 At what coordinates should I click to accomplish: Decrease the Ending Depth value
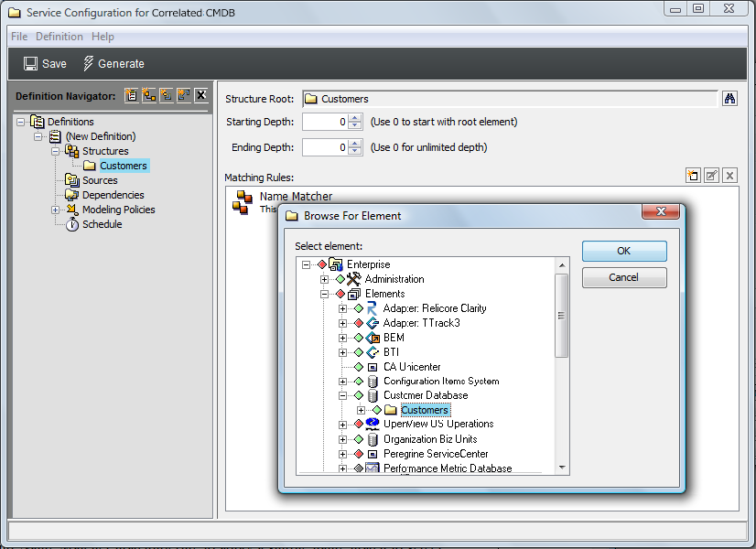click(x=355, y=151)
